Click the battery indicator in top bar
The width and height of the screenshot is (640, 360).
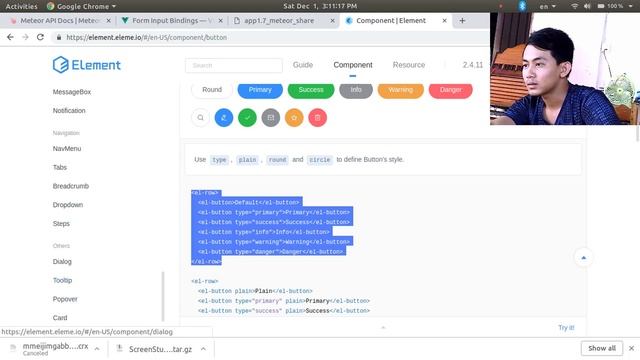pos(610,6)
